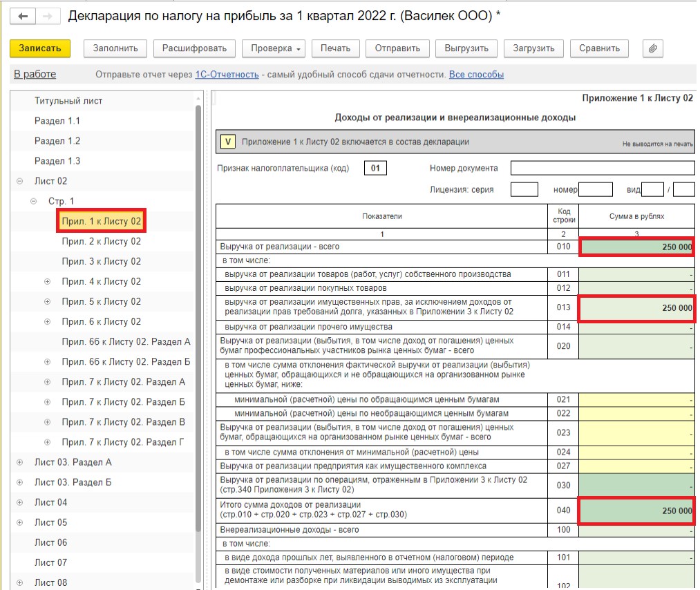Open the 1С-Отчетность link
The image size is (700, 590).
[227, 75]
